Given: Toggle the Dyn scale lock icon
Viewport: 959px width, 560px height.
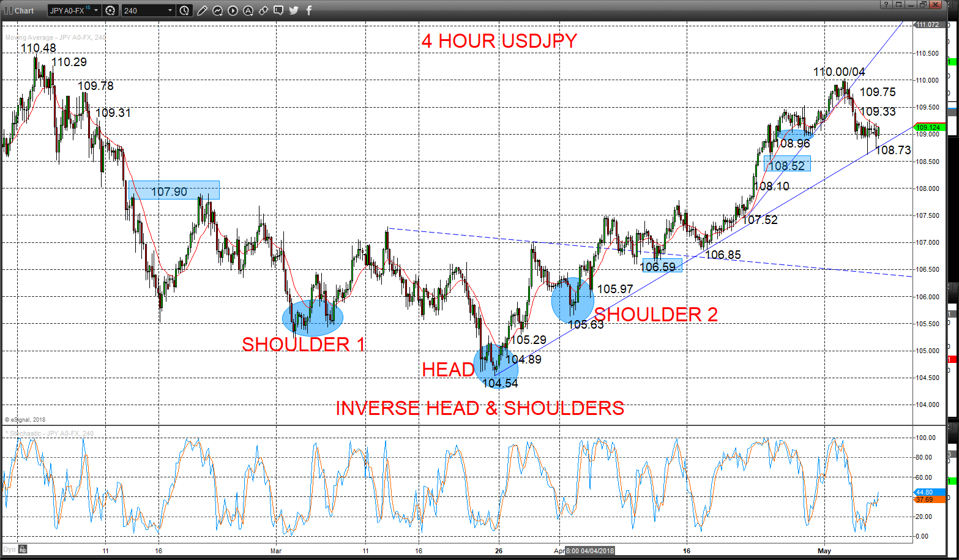Looking at the screenshot, I should (x=23, y=548).
